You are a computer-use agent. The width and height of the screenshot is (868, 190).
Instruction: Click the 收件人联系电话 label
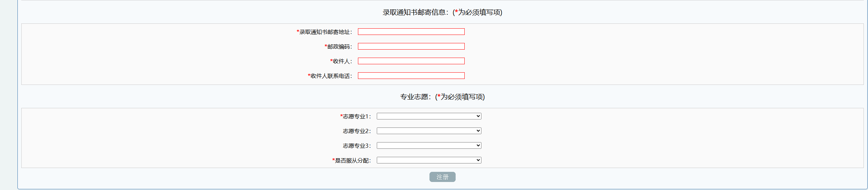click(330, 76)
